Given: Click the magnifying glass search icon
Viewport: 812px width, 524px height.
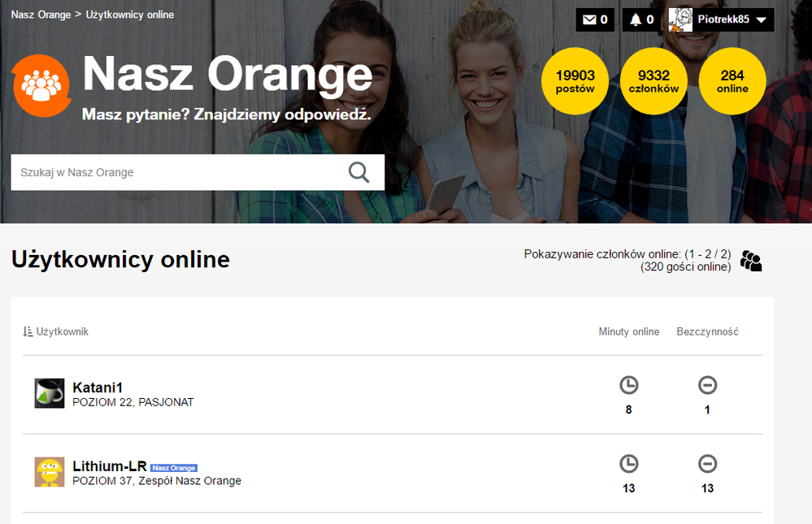Looking at the screenshot, I should [x=358, y=172].
